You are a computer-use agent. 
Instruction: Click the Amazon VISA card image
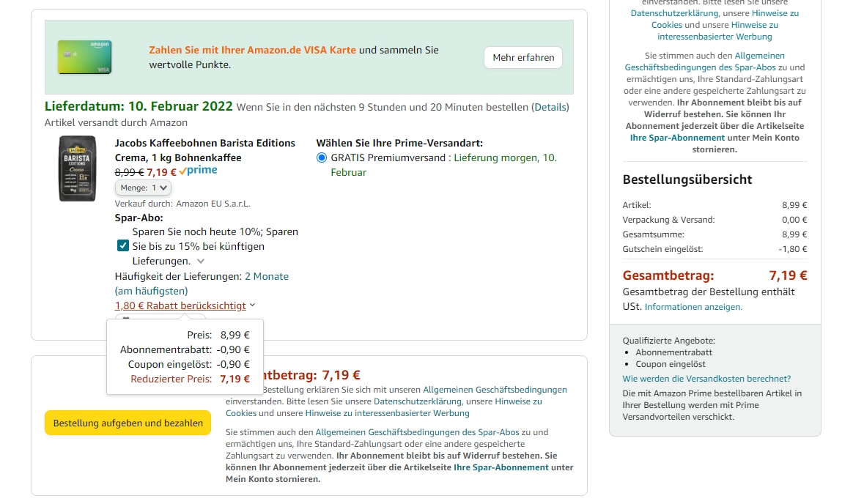[x=85, y=56]
